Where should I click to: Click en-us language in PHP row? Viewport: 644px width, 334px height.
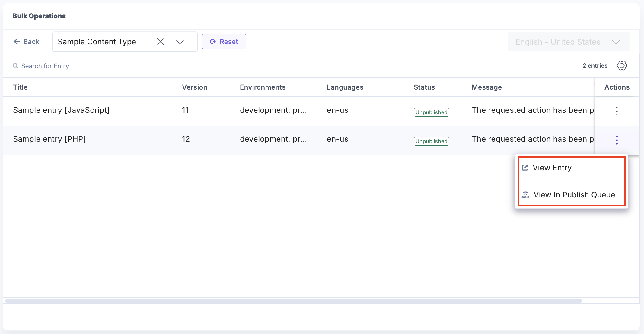337,139
